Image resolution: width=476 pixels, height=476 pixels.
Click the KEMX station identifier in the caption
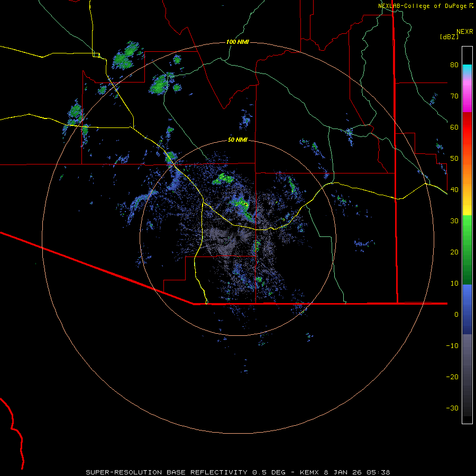(309, 472)
